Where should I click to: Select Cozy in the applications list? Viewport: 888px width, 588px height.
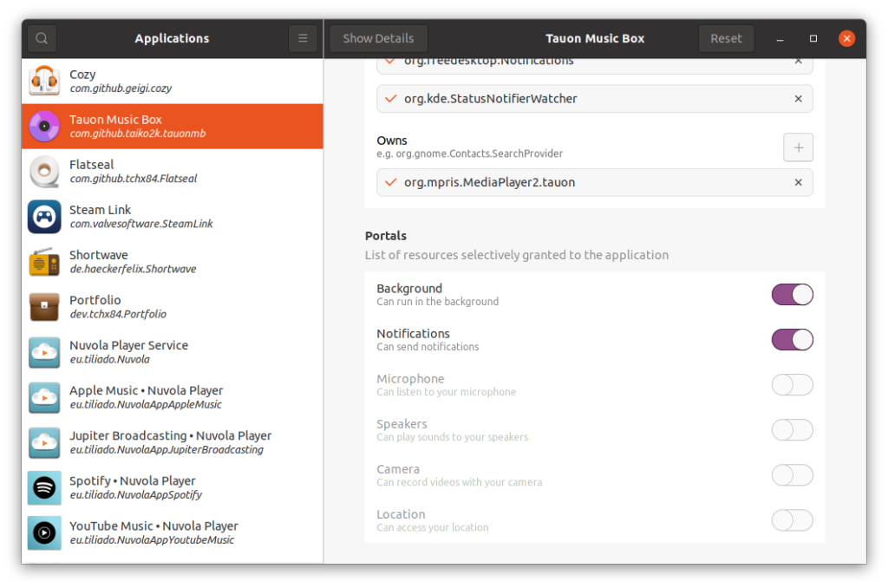click(173, 81)
